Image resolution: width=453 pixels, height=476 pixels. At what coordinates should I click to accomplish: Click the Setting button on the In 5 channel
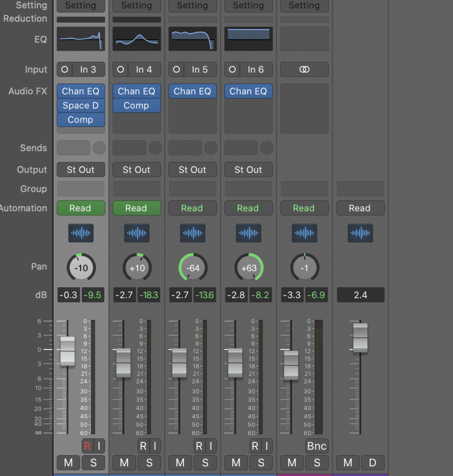tap(193, 6)
